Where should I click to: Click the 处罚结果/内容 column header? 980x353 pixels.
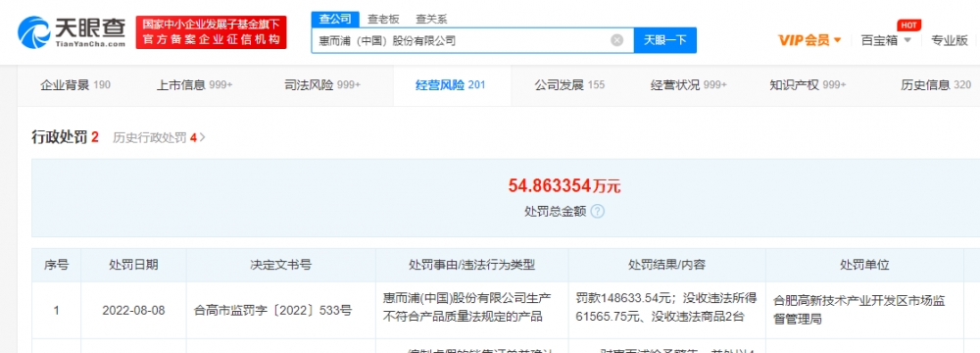[666, 265]
